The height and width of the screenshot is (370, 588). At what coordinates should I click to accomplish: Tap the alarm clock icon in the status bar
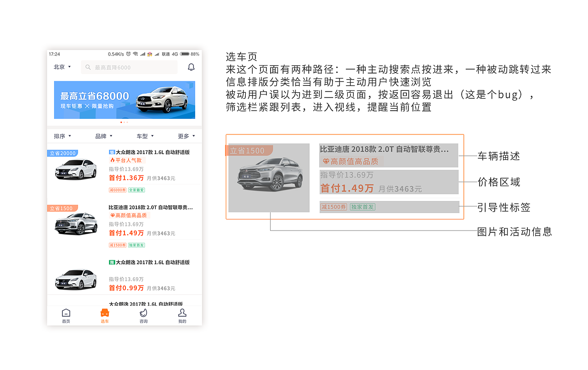[128, 54]
